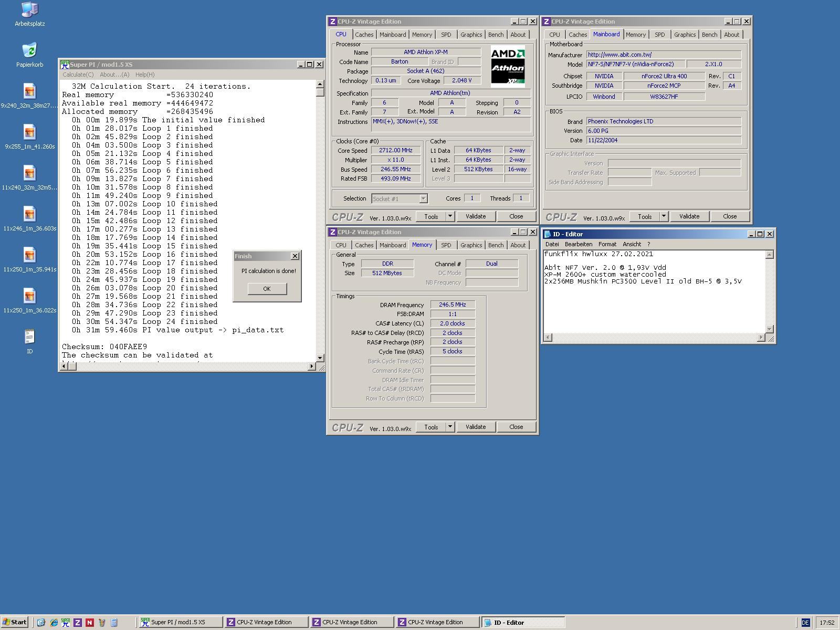Click scroll left arrow in ID Editor
This screenshot has height=630, width=840.
point(548,338)
